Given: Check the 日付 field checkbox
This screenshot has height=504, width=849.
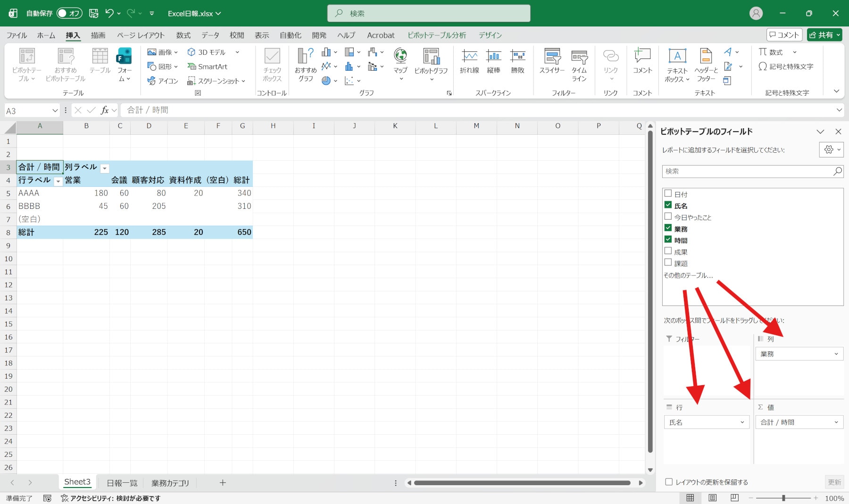Looking at the screenshot, I should (x=668, y=193).
